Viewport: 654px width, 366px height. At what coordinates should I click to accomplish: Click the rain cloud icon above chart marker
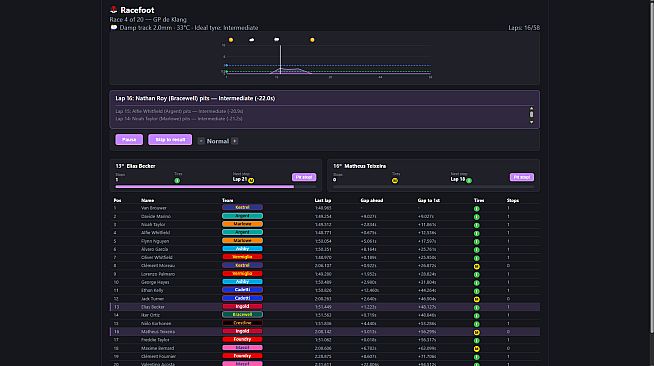click(277, 40)
